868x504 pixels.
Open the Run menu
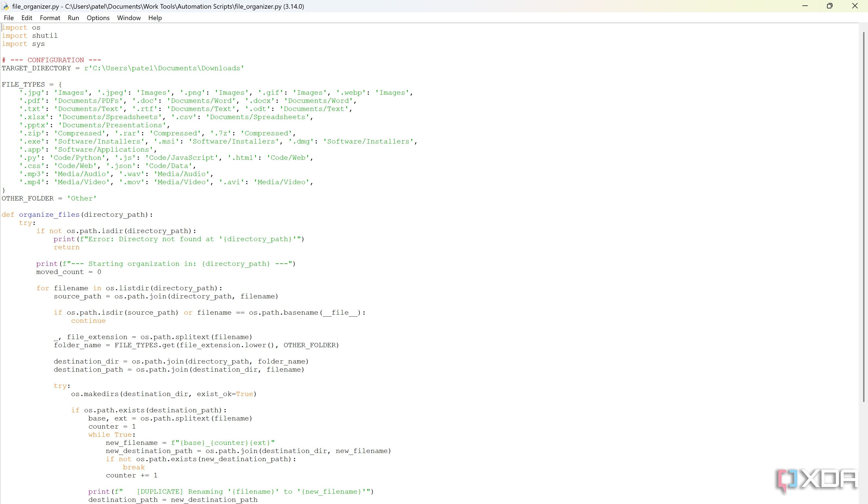coord(73,18)
